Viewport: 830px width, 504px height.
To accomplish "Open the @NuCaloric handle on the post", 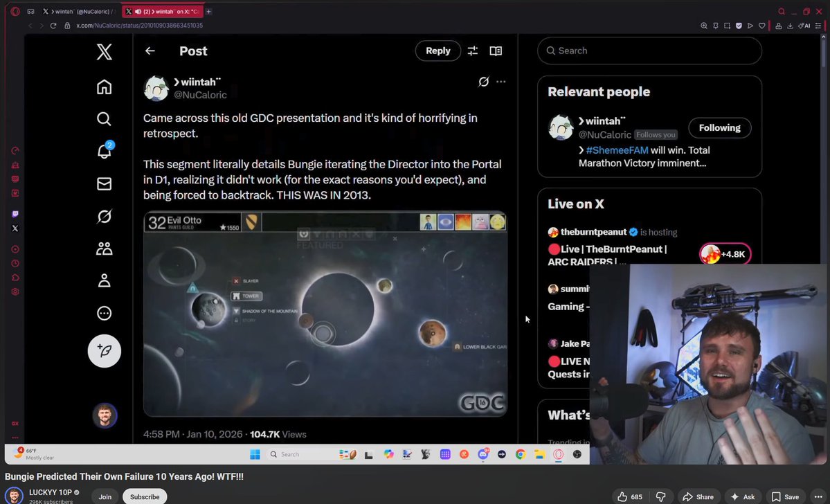I will coord(200,96).
